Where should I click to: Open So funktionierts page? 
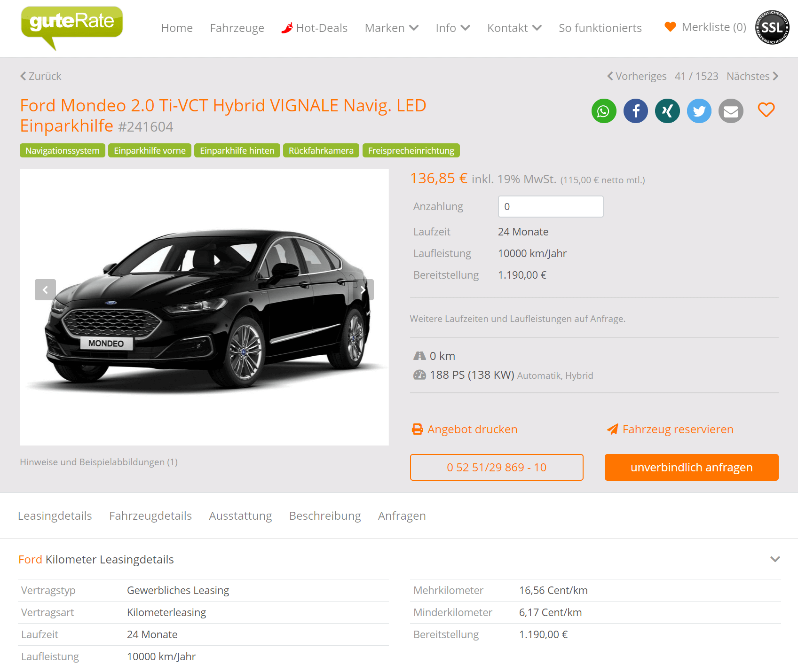click(x=600, y=28)
